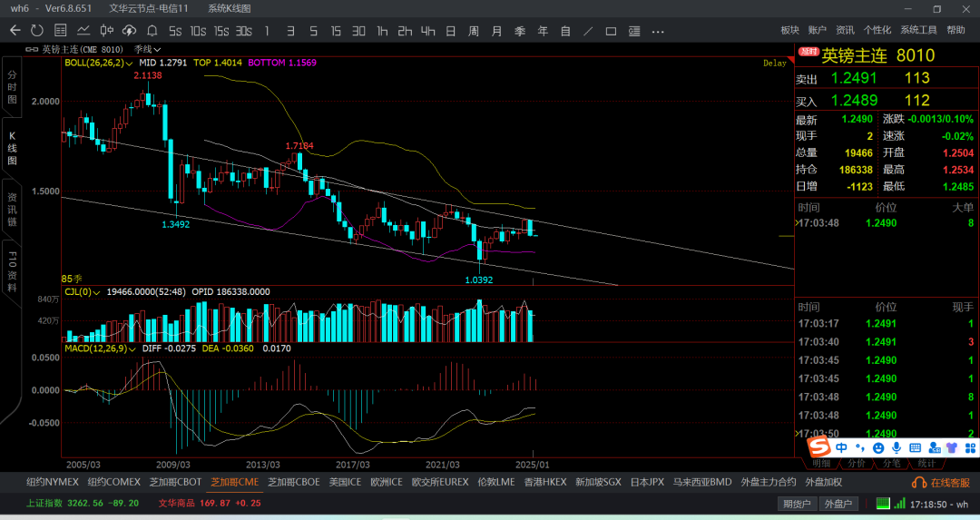
Task: Switch the chart to 月 monthly period
Action: (496, 31)
